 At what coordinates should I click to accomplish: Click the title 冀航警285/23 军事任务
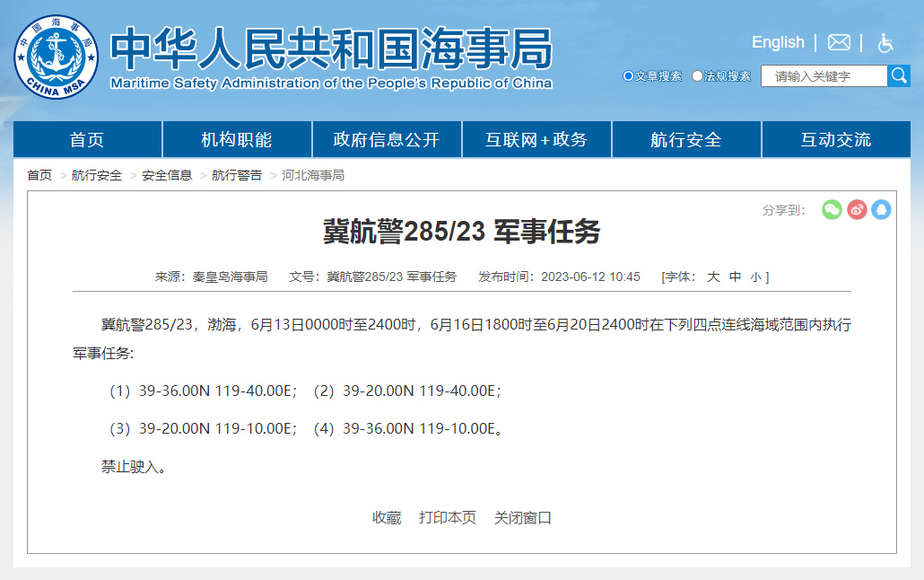[x=461, y=232]
